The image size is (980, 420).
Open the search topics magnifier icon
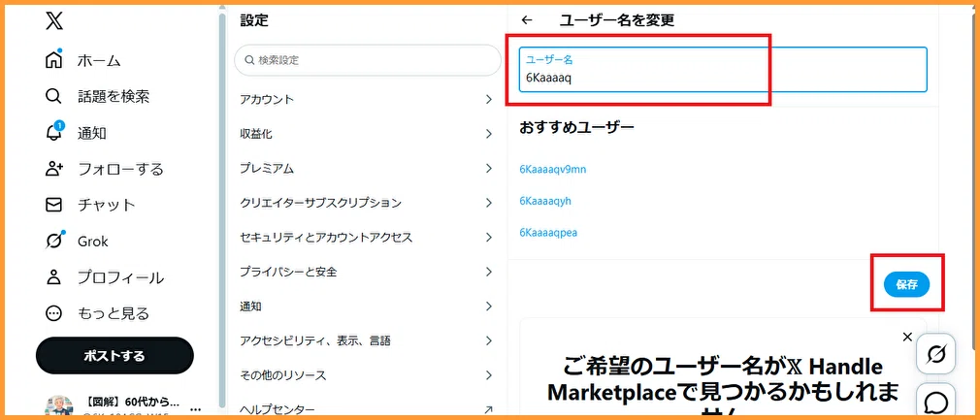point(53,96)
